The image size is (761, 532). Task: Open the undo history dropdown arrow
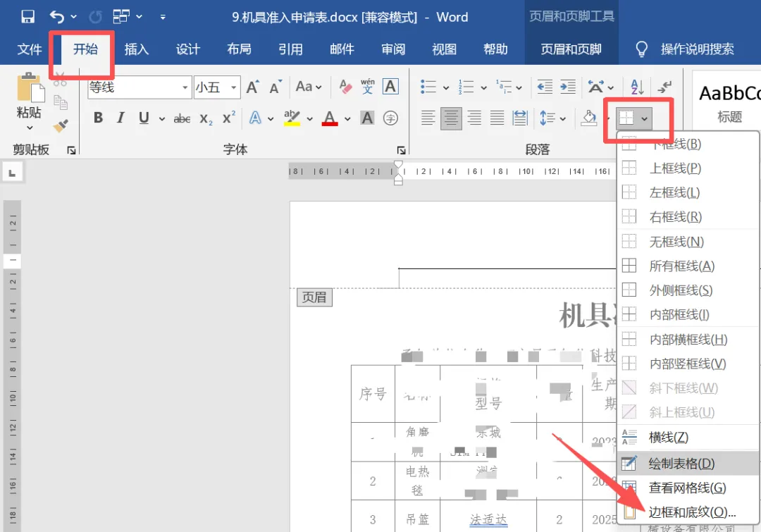point(74,17)
